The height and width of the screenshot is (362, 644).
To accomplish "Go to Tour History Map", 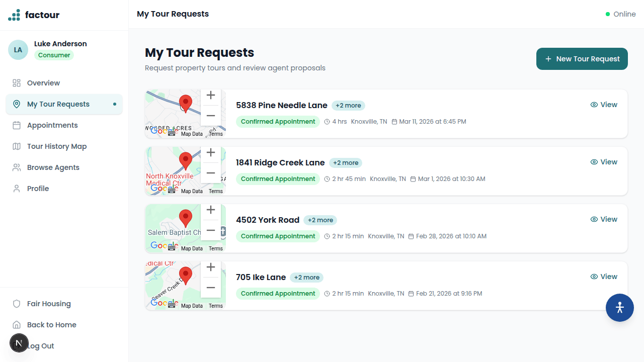I will 56,146.
